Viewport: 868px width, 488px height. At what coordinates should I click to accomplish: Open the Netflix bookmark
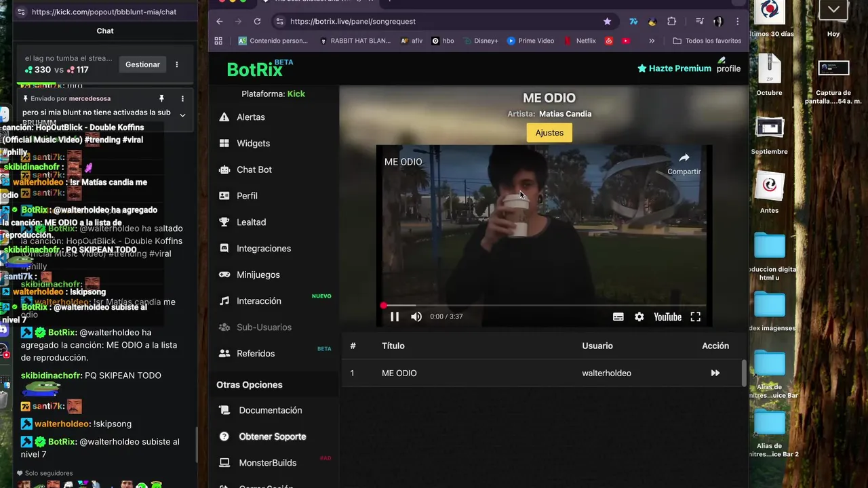pos(580,41)
